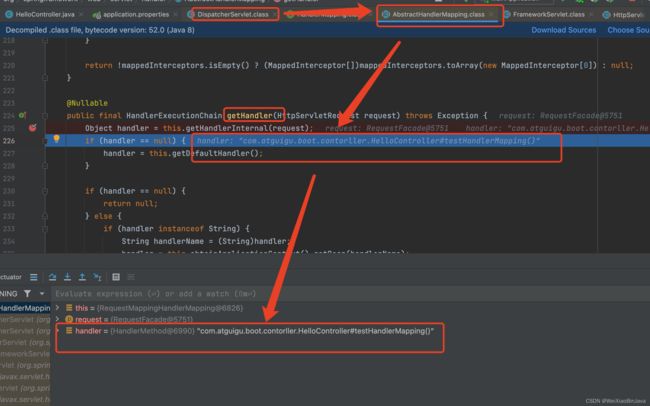
Task: Click the Choose Sources link
Action: coord(628,30)
